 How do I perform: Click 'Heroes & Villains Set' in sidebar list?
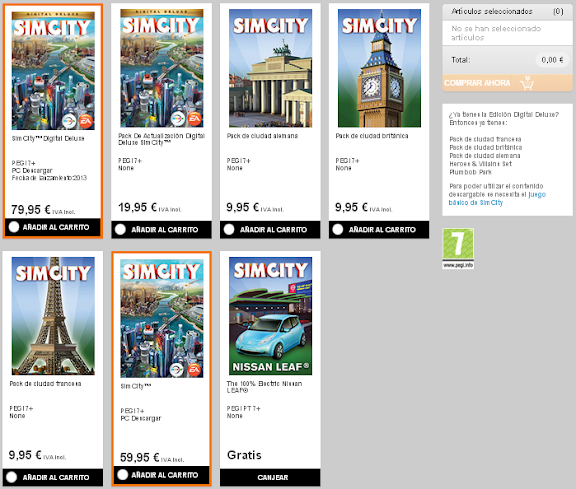coord(480,164)
